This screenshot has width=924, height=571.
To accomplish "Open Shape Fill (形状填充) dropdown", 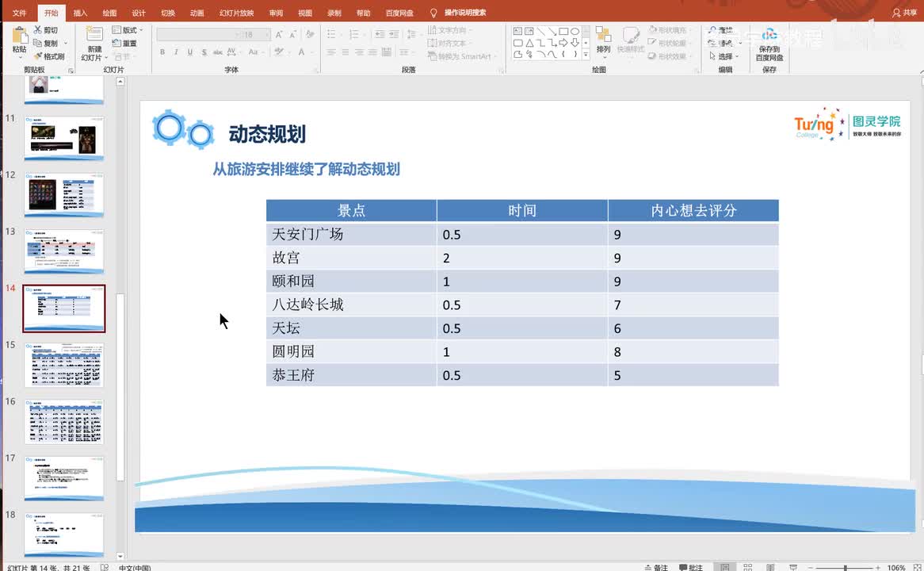I will 668,29.
